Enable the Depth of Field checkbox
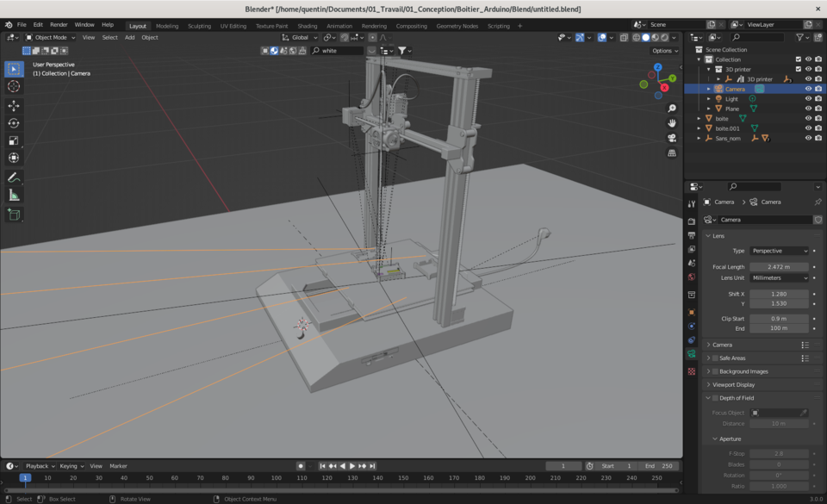Viewport: 827px width, 504px height. 715,396
